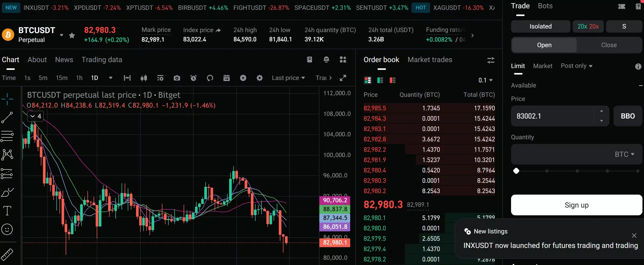Viewport: 644px width, 265px height.
Task: Switch order book to buy-only green view
Action: (x=380, y=80)
